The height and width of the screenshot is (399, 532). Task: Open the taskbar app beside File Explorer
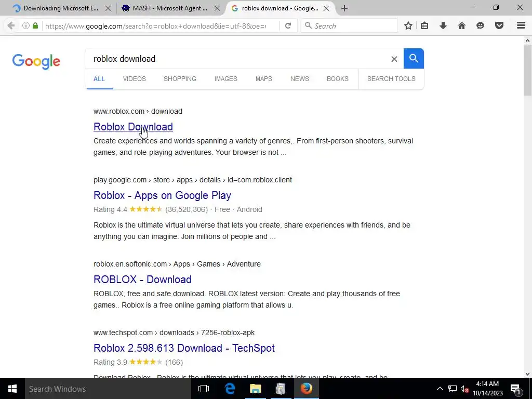point(281,389)
